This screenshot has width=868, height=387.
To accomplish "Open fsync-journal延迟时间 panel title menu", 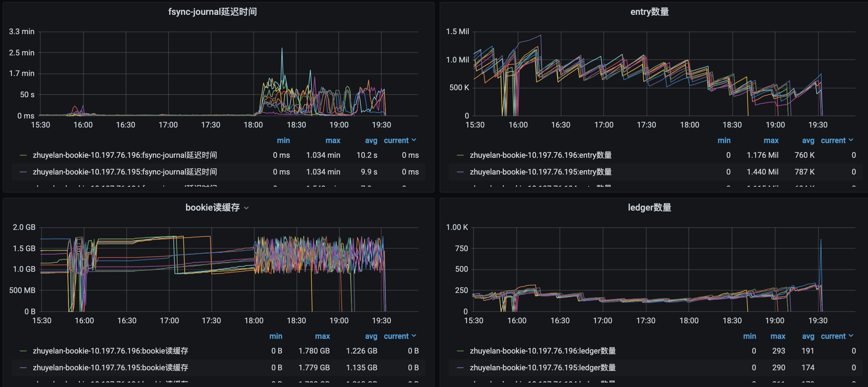I will pos(212,12).
